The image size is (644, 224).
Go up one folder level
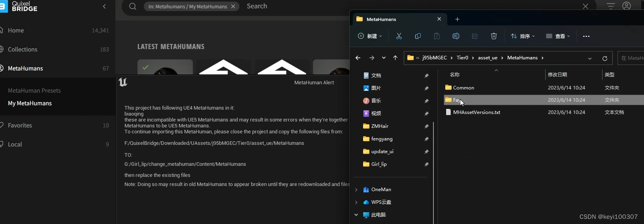pos(395,58)
